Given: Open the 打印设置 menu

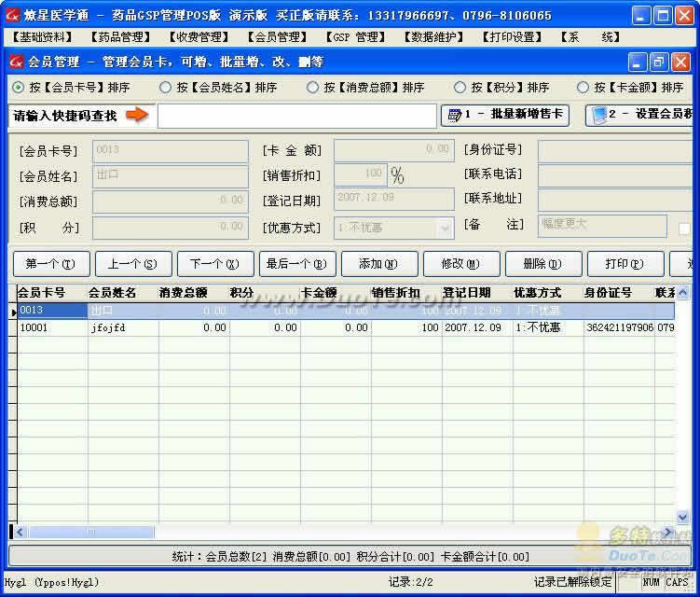Looking at the screenshot, I should coord(513,37).
